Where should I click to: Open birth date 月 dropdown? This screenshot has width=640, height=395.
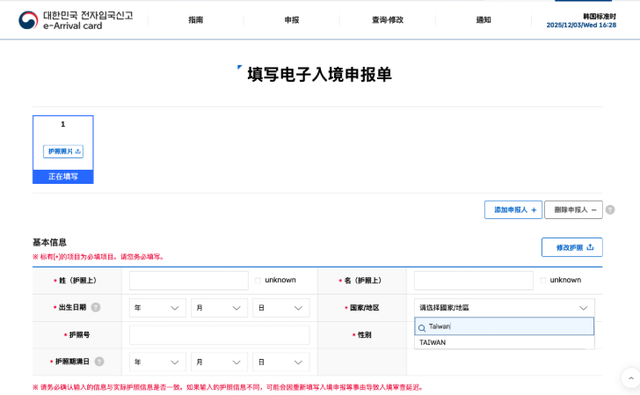point(219,308)
